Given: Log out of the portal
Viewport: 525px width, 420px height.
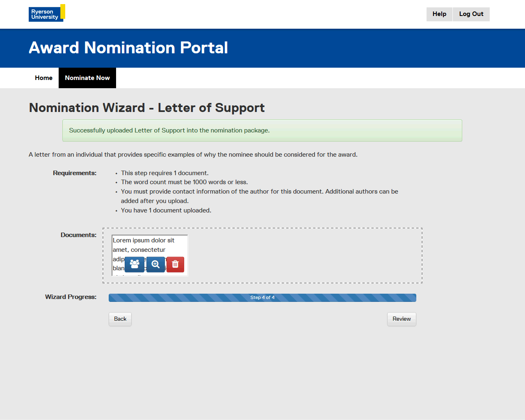Looking at the screenshot, I should (471, 14).
